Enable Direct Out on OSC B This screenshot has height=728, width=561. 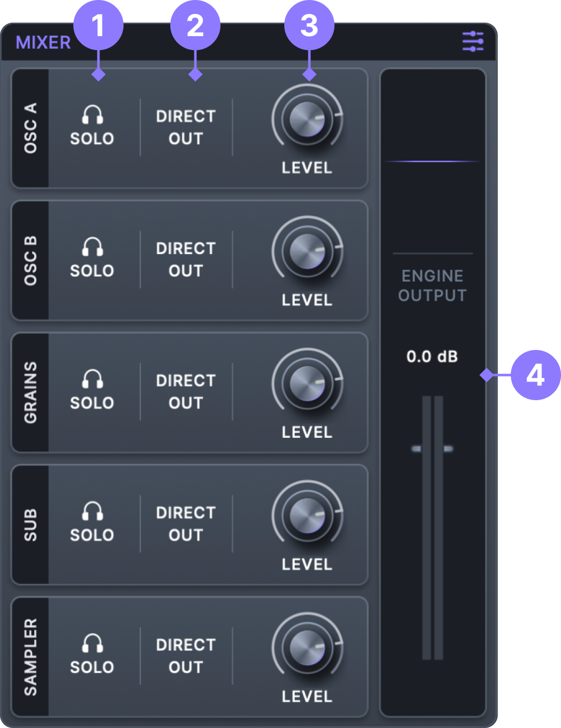186,260
